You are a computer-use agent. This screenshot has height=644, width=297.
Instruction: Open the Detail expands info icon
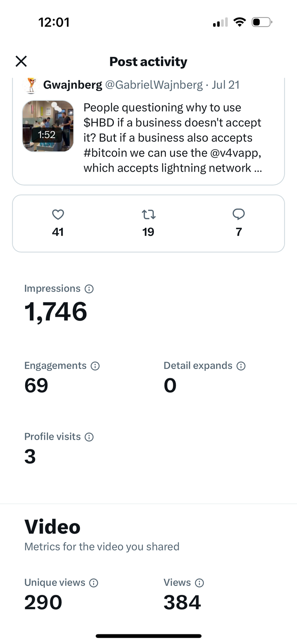pos(241,366)
